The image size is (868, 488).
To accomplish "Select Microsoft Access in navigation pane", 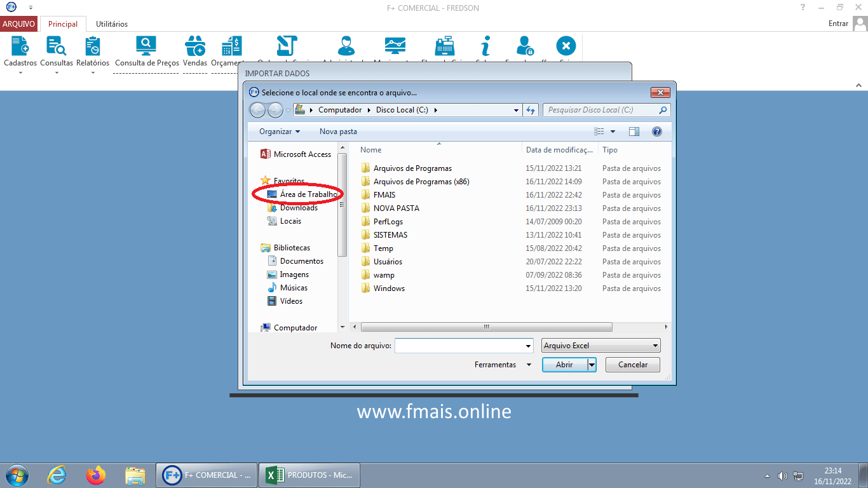I will [296, 154].
